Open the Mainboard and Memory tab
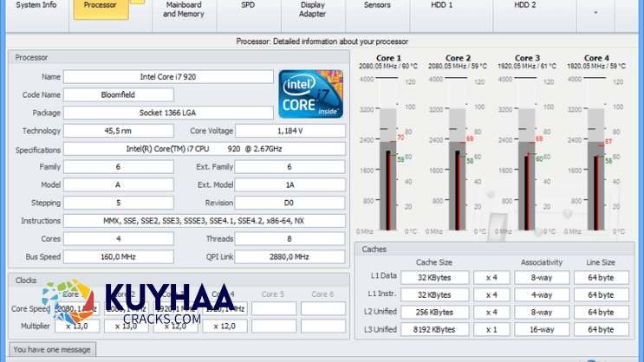The width and height of the screenshot is (644, 362). click(x=183, y=10)
